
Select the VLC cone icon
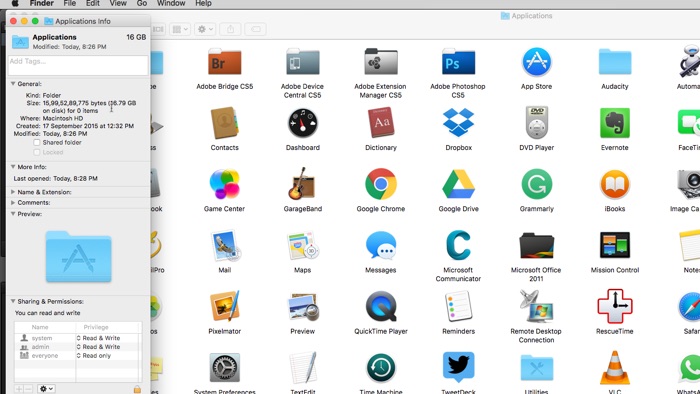pyautogui.click(x=615, y=368)
